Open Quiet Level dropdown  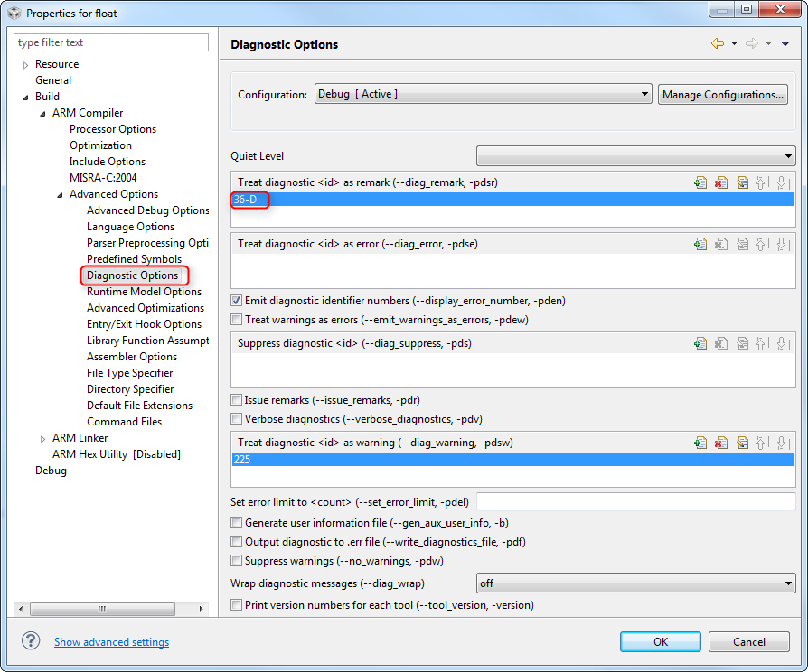click(636, 156)
